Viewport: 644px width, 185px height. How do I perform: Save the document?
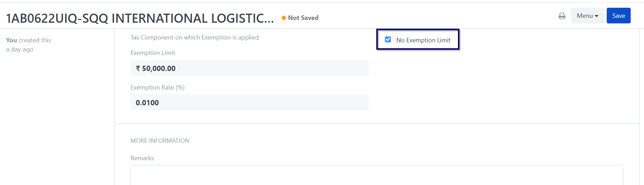(619, 16)
